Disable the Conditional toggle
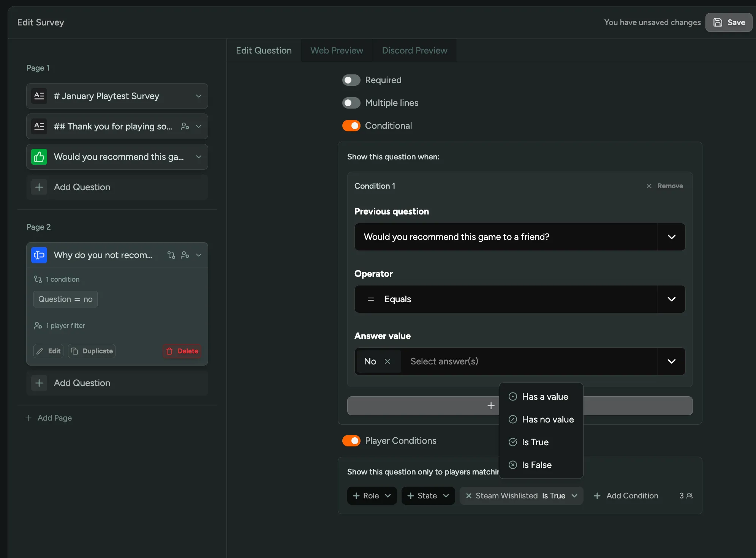This screenshot has width=756, height=558. pos(351,126)
